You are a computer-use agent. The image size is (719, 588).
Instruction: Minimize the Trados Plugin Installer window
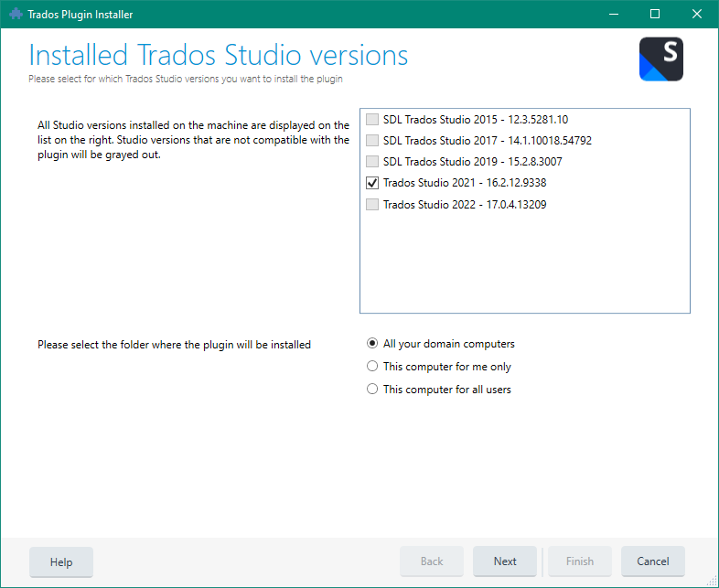click(614, 15)
